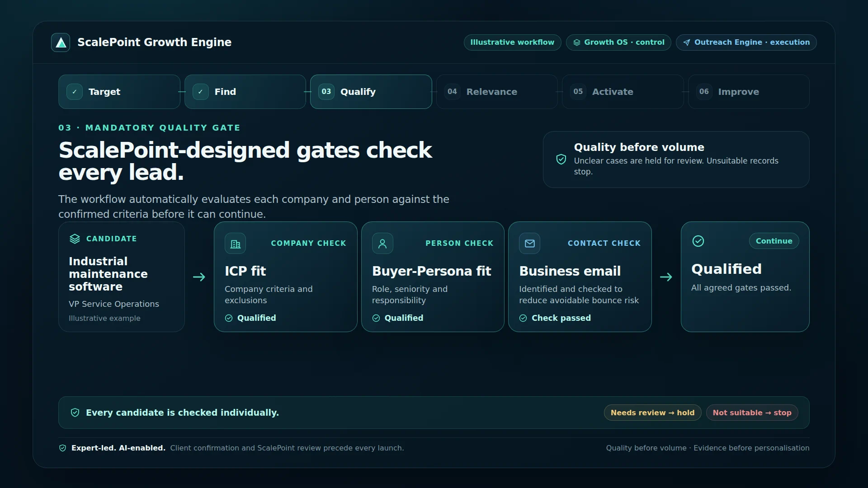Click the building icon in Company Check card
The image size is (868, 488).
236,244
